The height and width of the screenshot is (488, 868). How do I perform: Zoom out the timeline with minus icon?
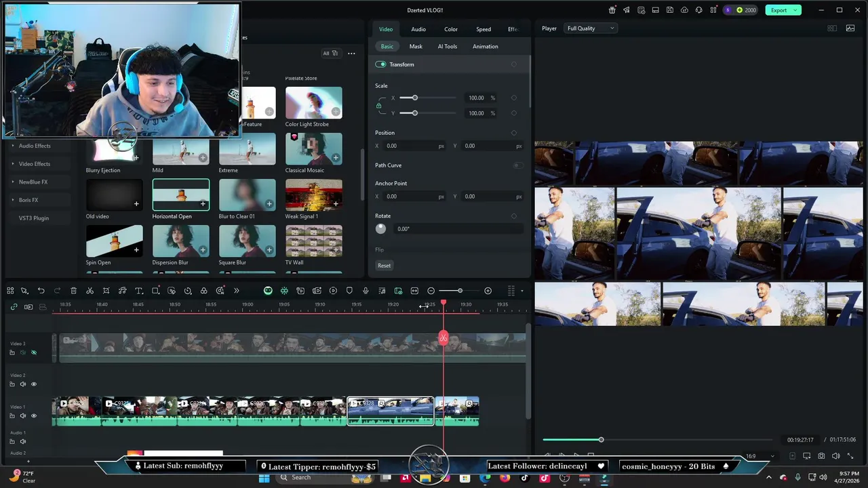431,291
